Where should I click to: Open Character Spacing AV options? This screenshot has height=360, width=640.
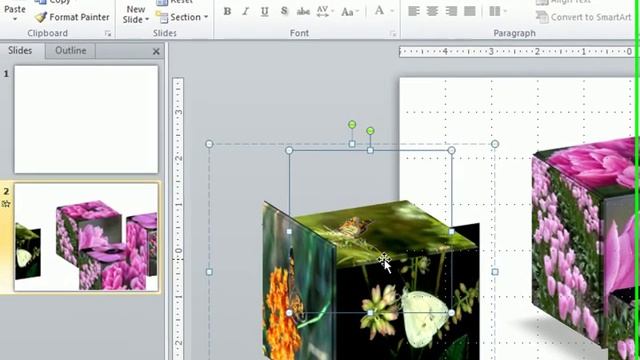(325, 11)
